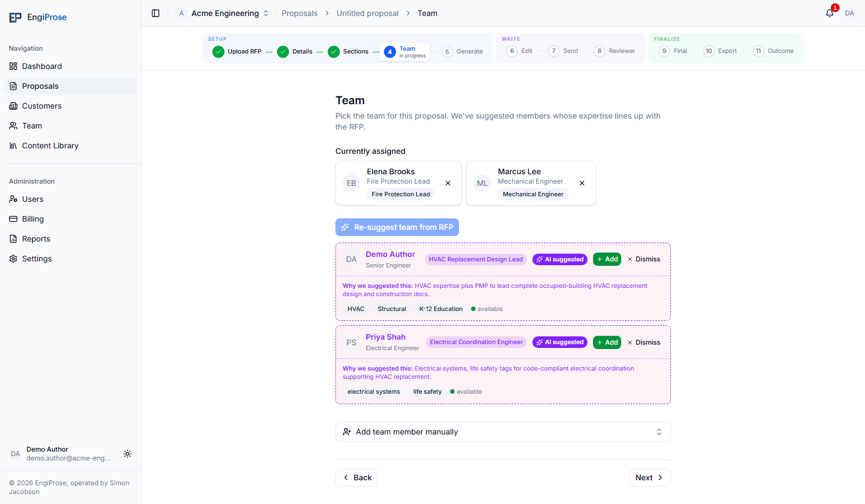865x504 pixels.
Task: Click the DA user avatar in header
Action: tap(850, 13)
